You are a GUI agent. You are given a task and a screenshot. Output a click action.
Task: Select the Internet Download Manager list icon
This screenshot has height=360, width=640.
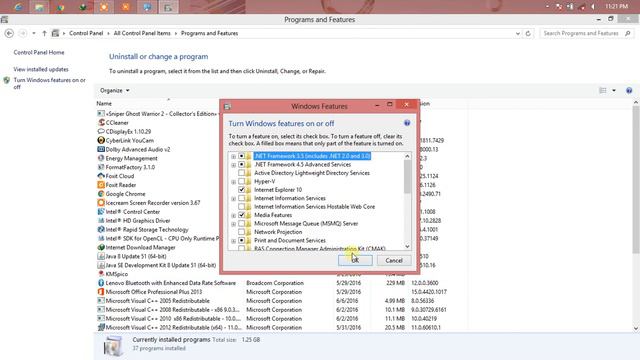point(101,247)
